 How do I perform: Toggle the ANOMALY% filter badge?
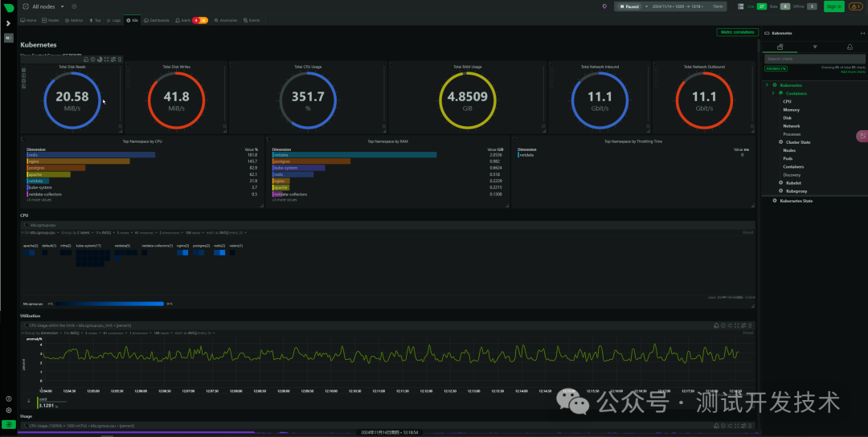click(x=776, y=68)
